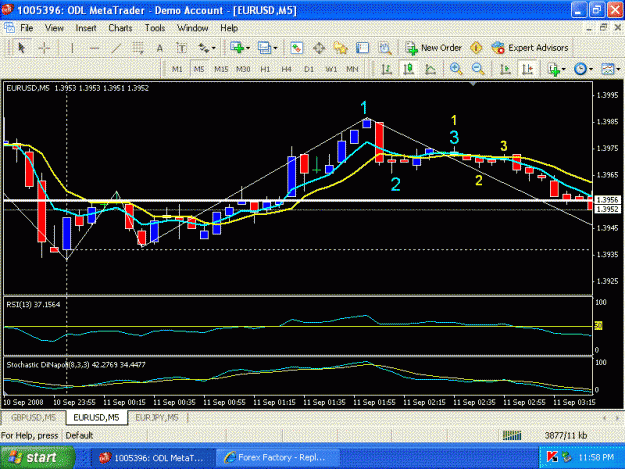
Task: Switch to M15 timeframe
Action: click(221, 69)
